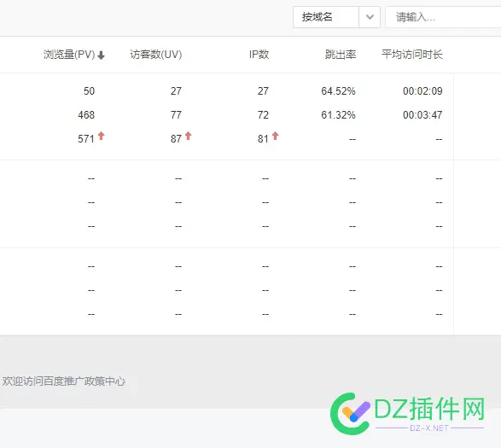Select the UV value 87
Viewport: 501px width, 448px height.
coord(176,139)
